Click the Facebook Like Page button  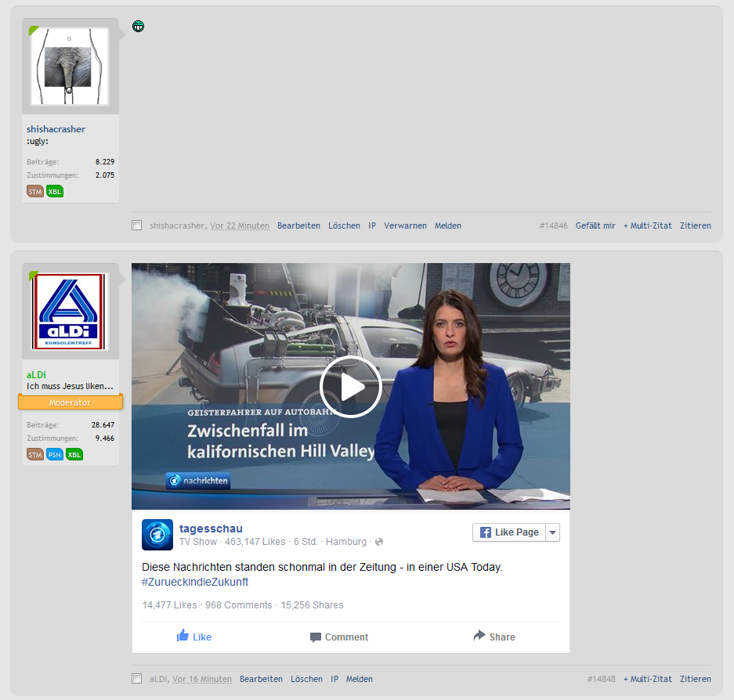(509, 532)
